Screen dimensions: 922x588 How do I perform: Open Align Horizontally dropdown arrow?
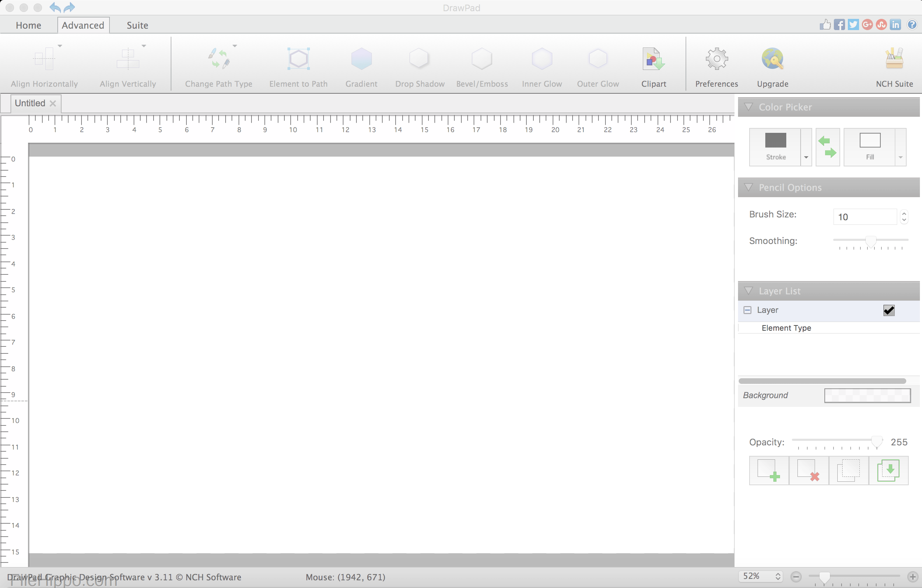click(60, 46)
